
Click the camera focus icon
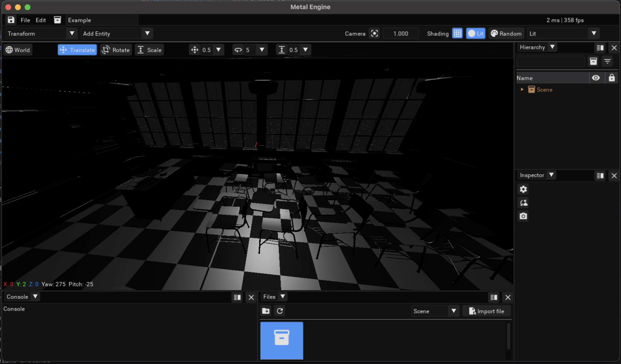click(x=374, y=34)
